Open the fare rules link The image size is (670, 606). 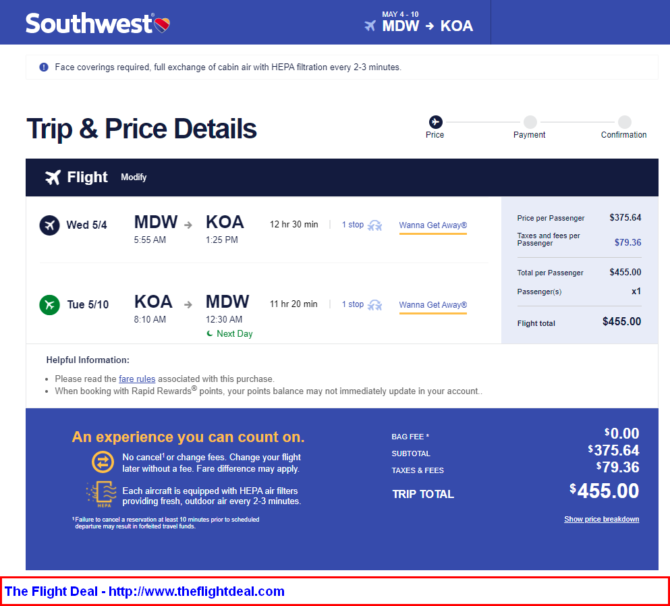[x=137, y=379]
